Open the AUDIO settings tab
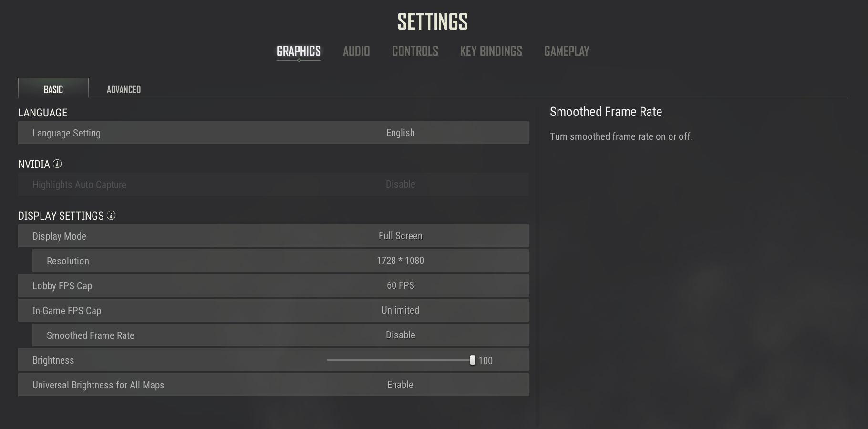 coord(356,51)
